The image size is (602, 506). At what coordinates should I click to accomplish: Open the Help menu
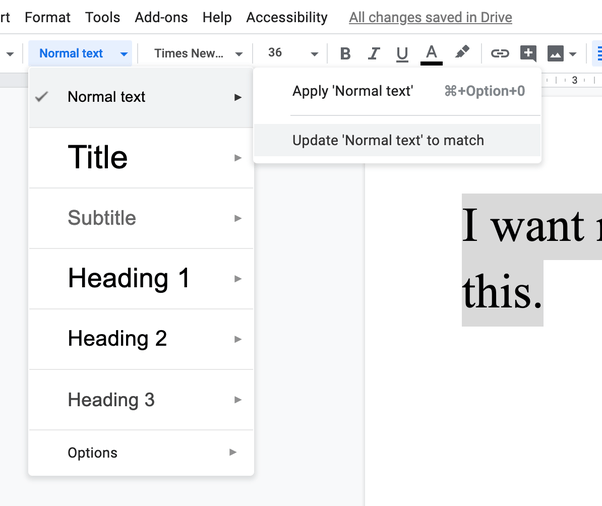pos(217,17)
